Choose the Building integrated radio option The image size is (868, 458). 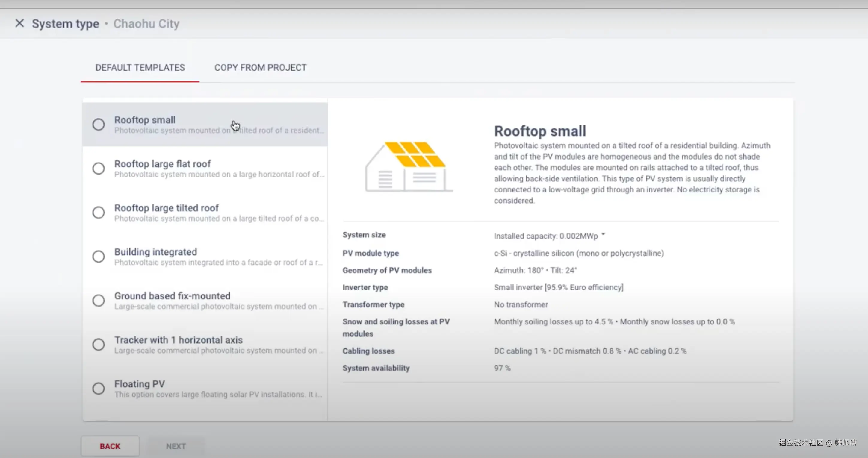click(x=98, y=257)
